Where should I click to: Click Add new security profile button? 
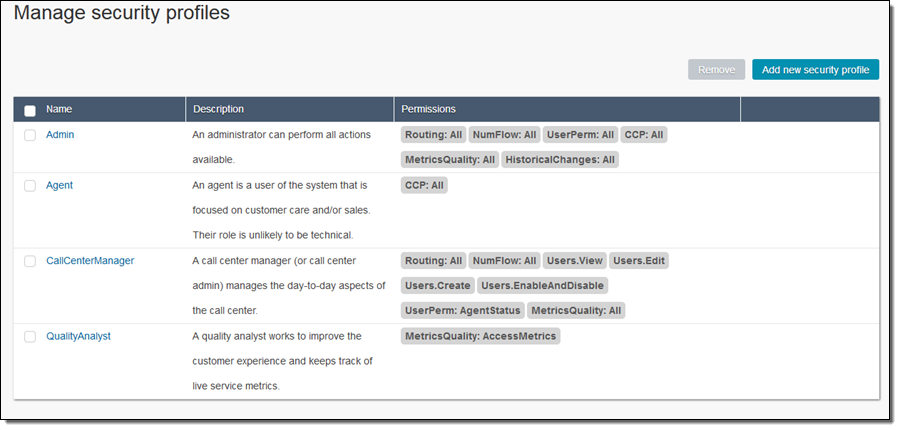pos(815,70)
